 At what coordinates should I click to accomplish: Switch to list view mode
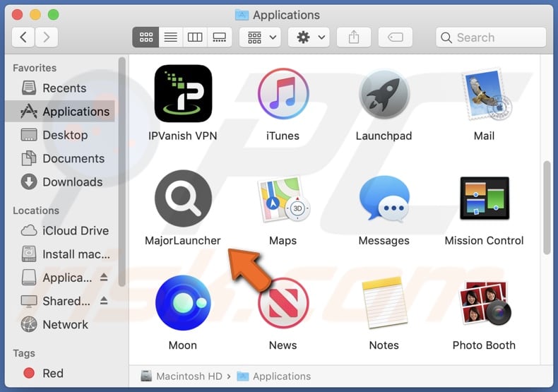click(170, 37)
